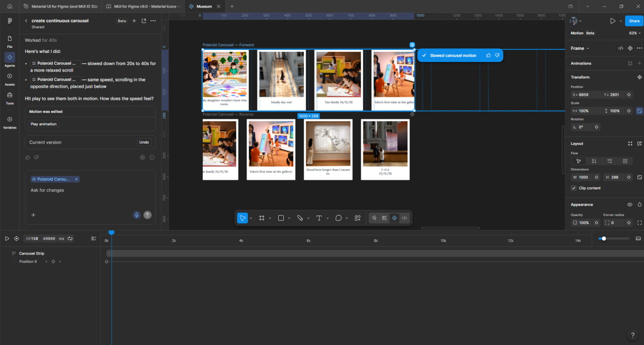Open shape tools dropdown arrow
644x345 pixels.
click(289, 218)
